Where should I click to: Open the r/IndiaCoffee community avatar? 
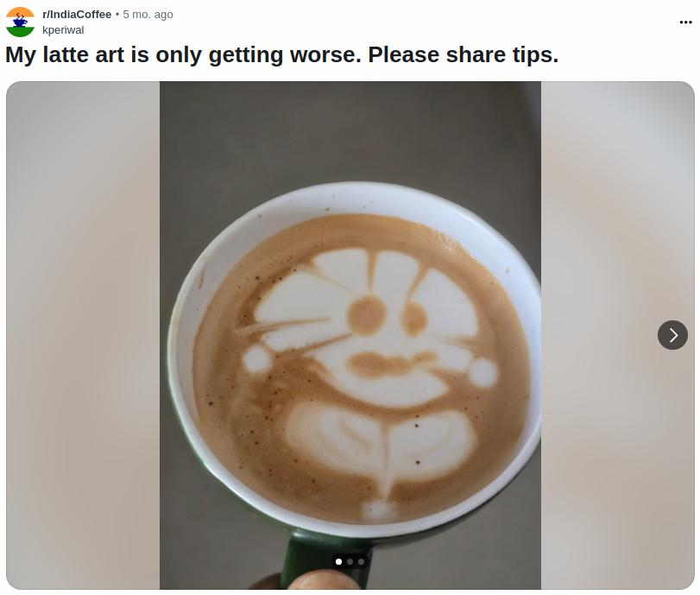coord(20,22)
